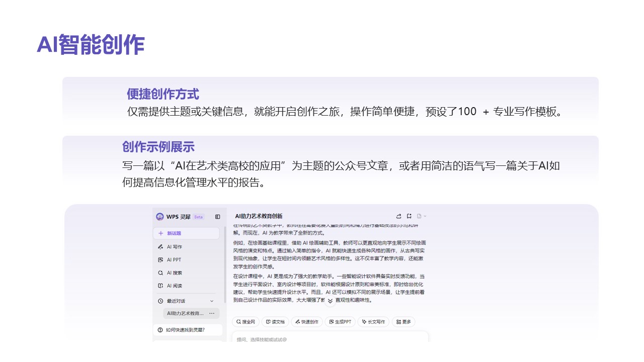
Task: Open AI 写作 in the sidebar
Action: point(174,247)
